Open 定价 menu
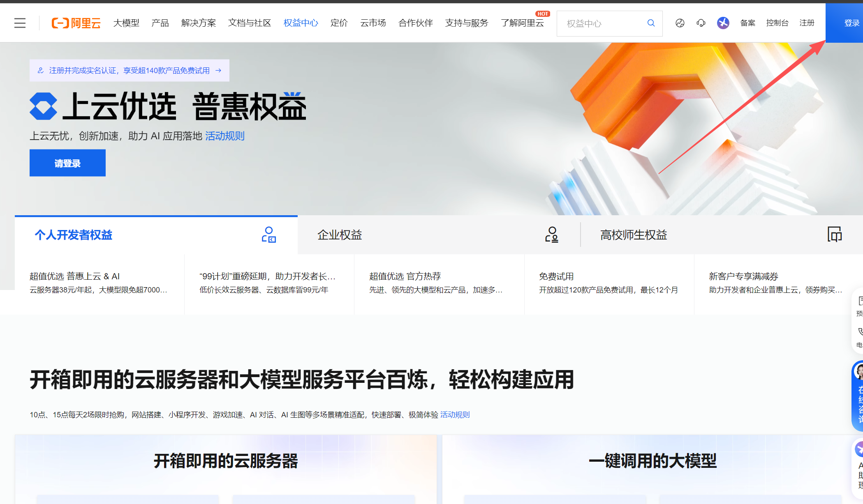 tap(339, 23)
